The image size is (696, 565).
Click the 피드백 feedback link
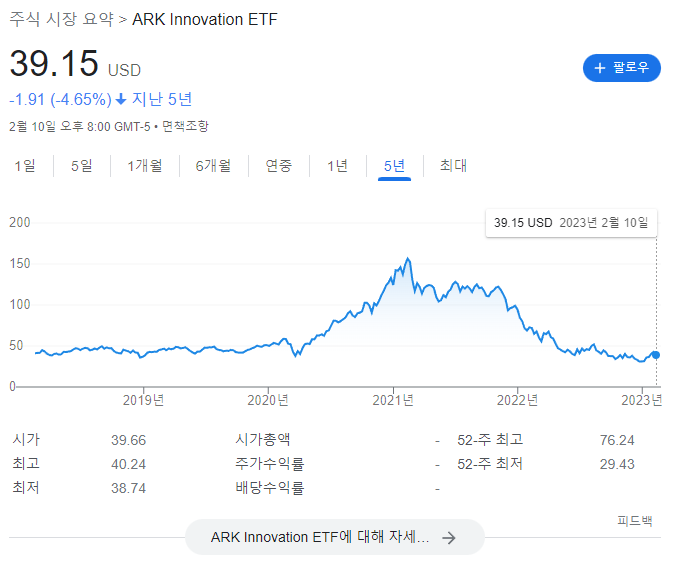pyautogui.click(x=635, y=521)
